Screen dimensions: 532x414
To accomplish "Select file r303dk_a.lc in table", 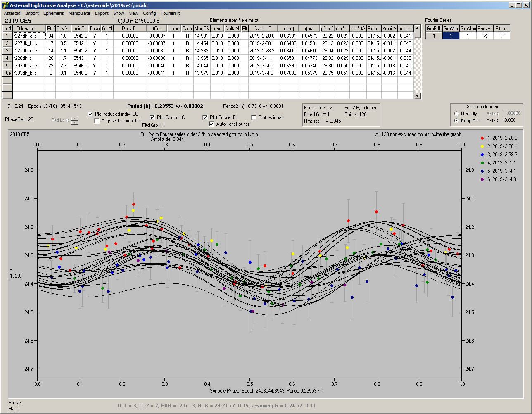I will coord(29,66).
